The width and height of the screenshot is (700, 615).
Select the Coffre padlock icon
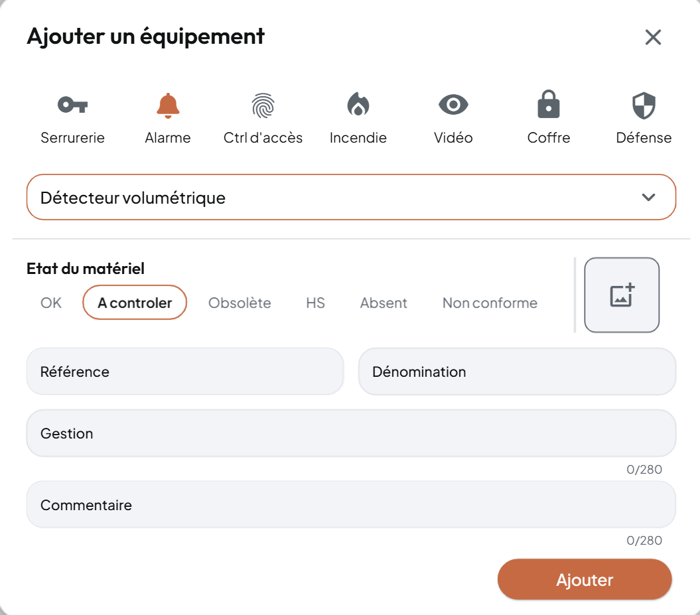(548, 105)
